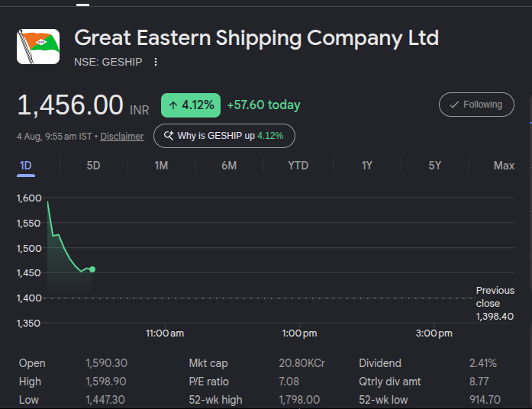
Task: Click the Great Eastern Shipping company logo
Action: pyautogui.click(x=38, y=47)
